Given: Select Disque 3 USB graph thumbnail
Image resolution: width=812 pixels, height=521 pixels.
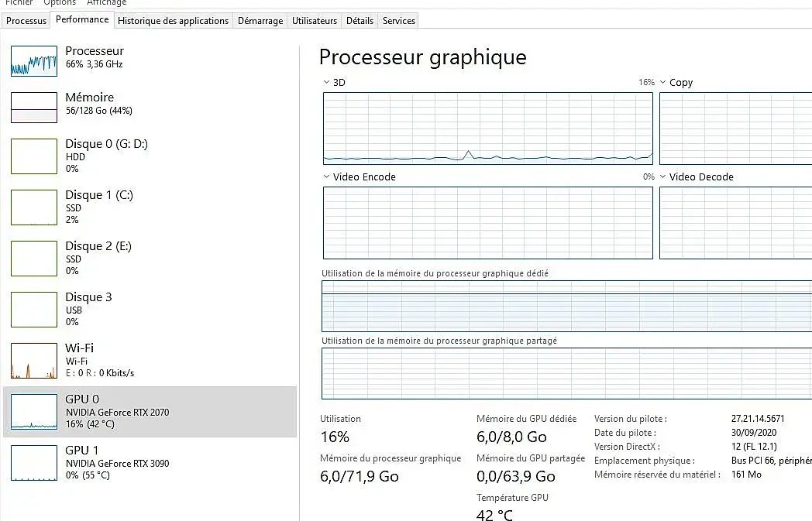Looking at the screenshot, I should point(34,309).
